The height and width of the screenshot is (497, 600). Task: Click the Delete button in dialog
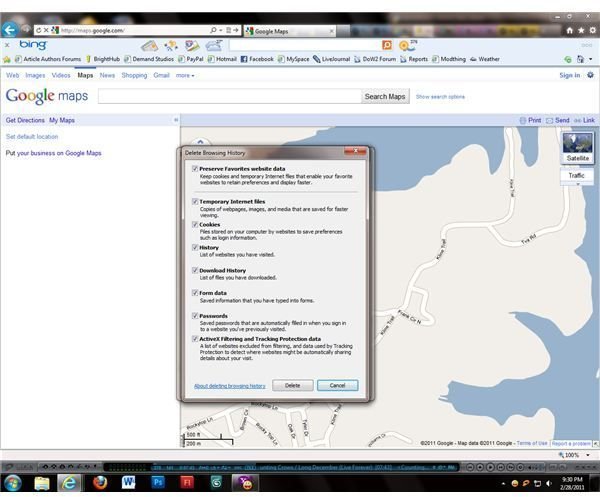point(293,385)
